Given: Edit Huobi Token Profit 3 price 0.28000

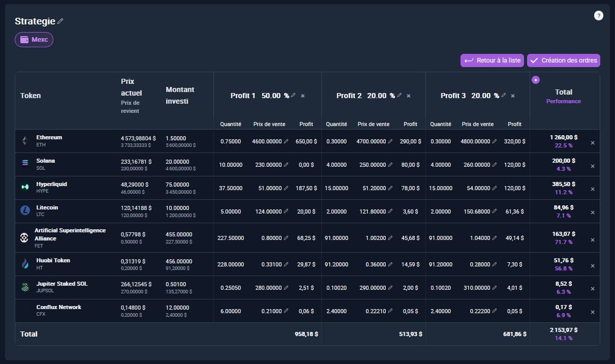Looking at the screenshot, I should (494, 264).
